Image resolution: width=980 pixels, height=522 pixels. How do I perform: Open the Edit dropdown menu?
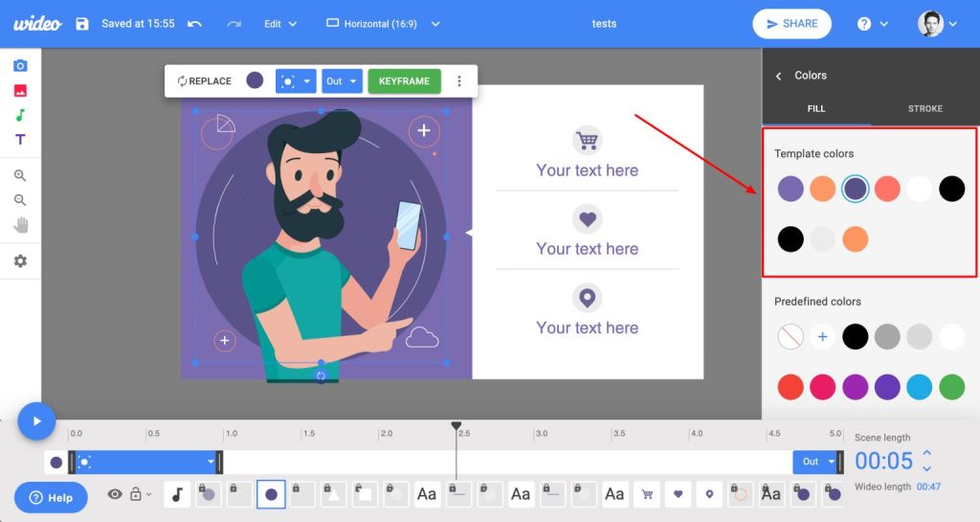click(x=280, y=24)
